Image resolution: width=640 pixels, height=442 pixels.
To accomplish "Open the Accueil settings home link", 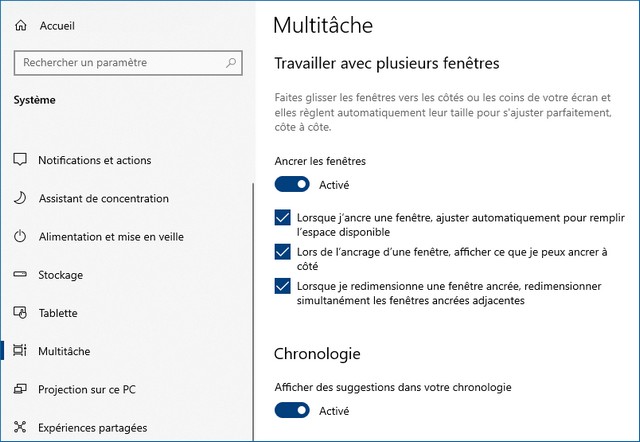I will (56, 25).
